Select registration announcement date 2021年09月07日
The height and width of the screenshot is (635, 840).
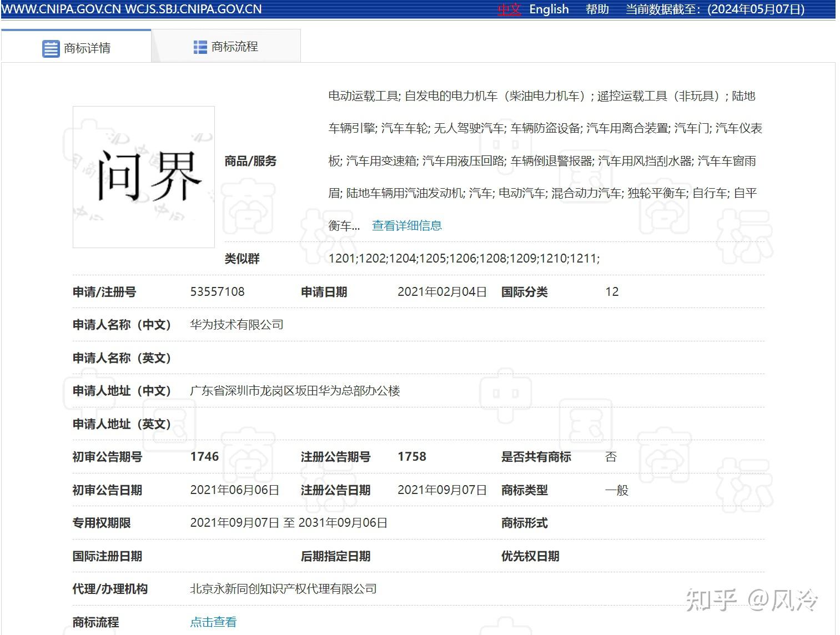442,490
